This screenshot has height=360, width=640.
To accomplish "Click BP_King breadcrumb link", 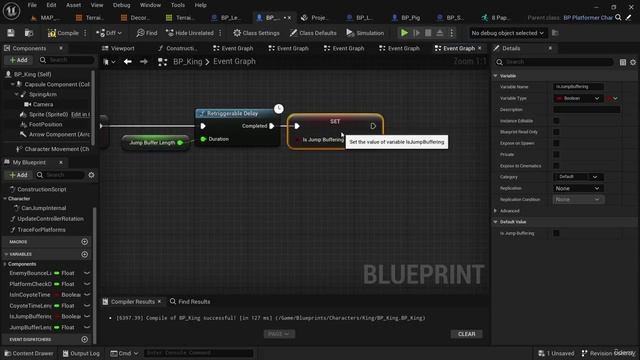I will tap(187, 62).
